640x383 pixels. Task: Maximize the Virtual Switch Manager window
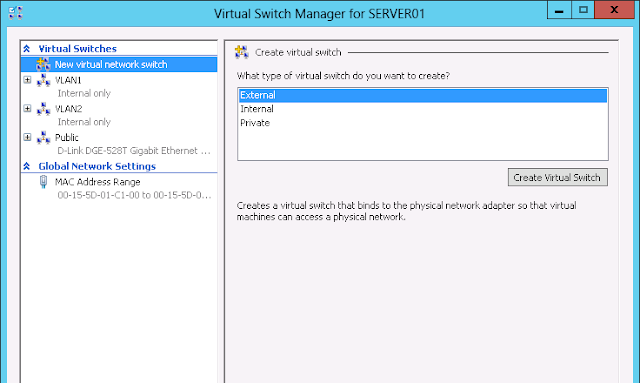[583, 10]
